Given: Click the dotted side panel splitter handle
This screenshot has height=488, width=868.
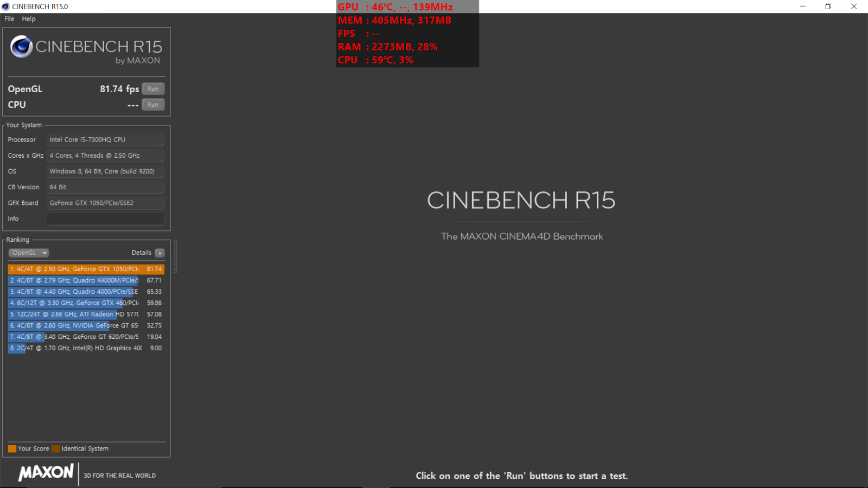Looking at the screenshot, I should coord(175,256).
